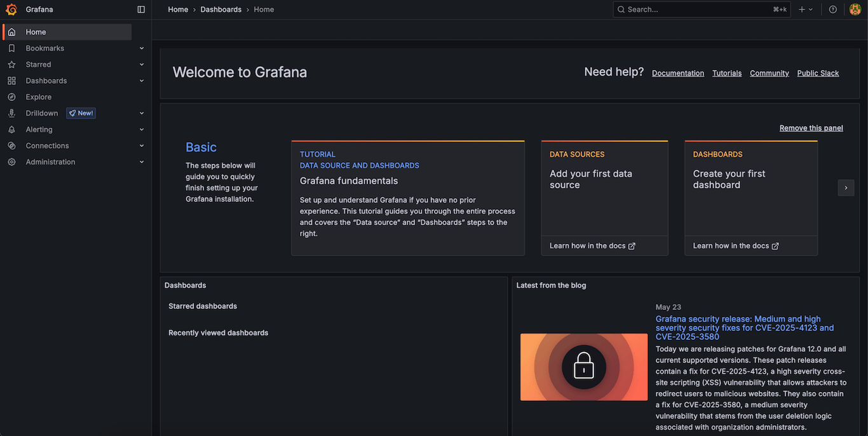The width and height of the screenshot is (868, 436).
Task: Click the Connections icon in sidebar
Action: coord(11,145)
